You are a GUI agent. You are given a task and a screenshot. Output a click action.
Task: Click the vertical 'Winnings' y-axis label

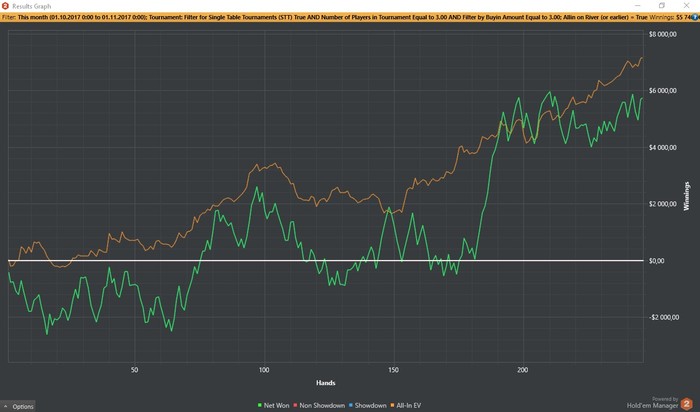tap(687, 196)
